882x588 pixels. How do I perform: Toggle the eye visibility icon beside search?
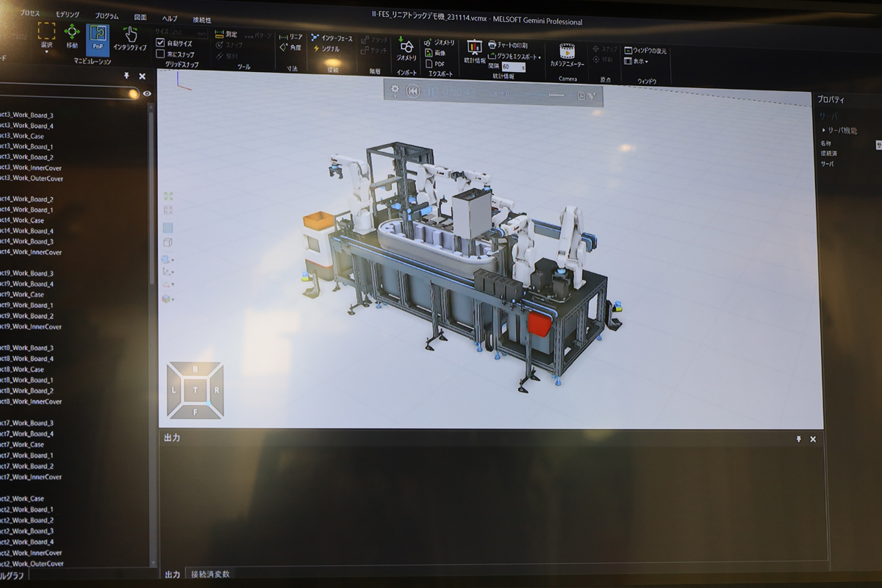point(147,93)
